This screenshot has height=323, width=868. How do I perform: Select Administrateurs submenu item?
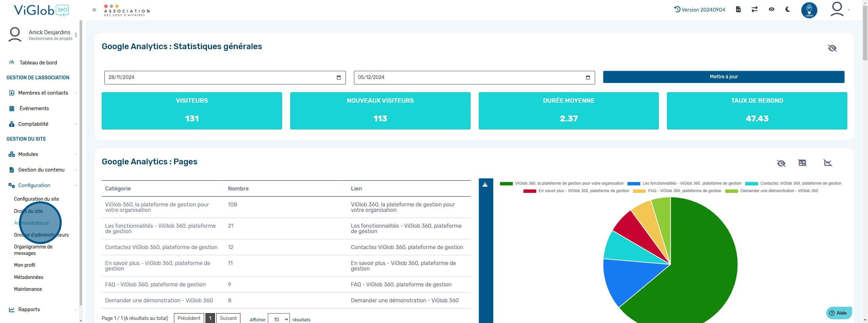click(31, 223)
